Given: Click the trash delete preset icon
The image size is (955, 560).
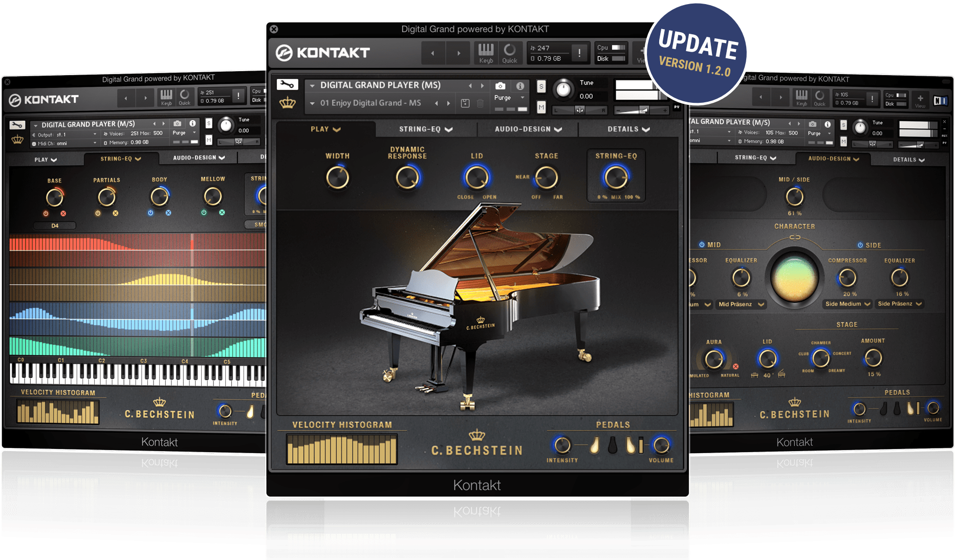Looking at the screenshot, I should tap(480, 103).
